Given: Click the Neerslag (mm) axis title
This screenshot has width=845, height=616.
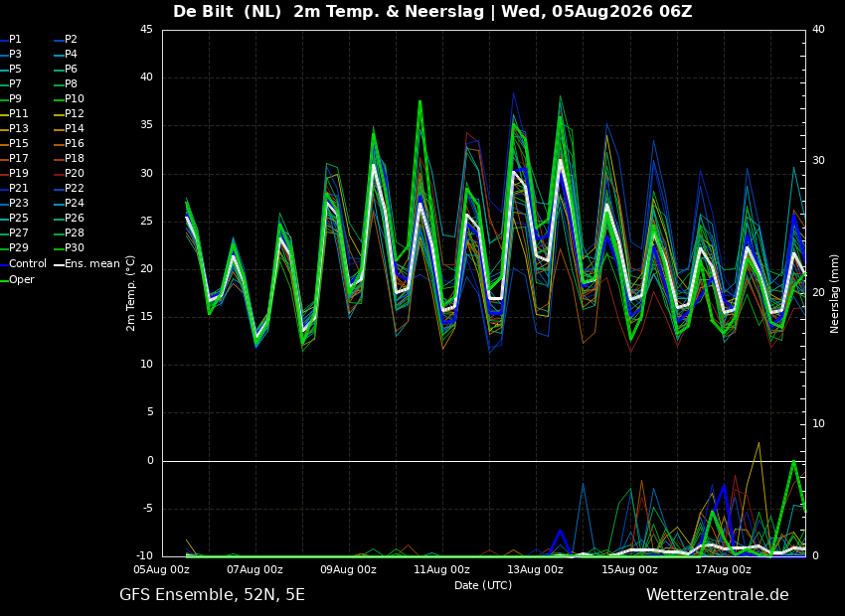Looking at the screenshot, I should 834,293.
